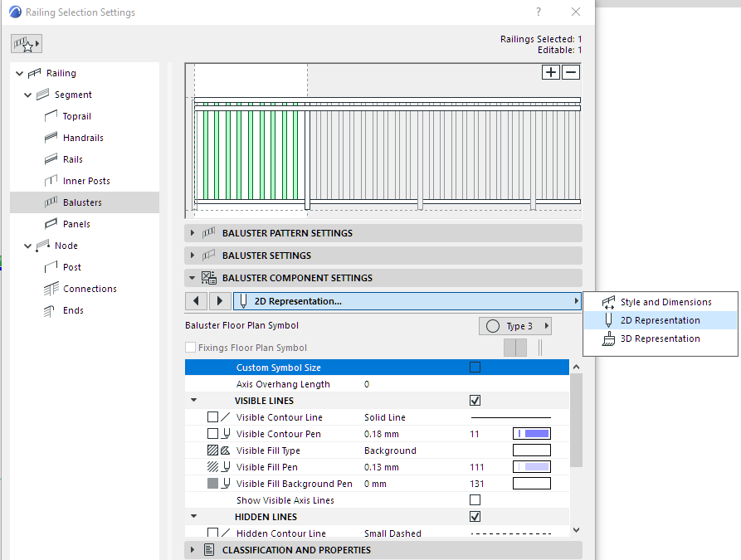Expand Baluster Pattern Settings panel

click(x=287, y=233)
